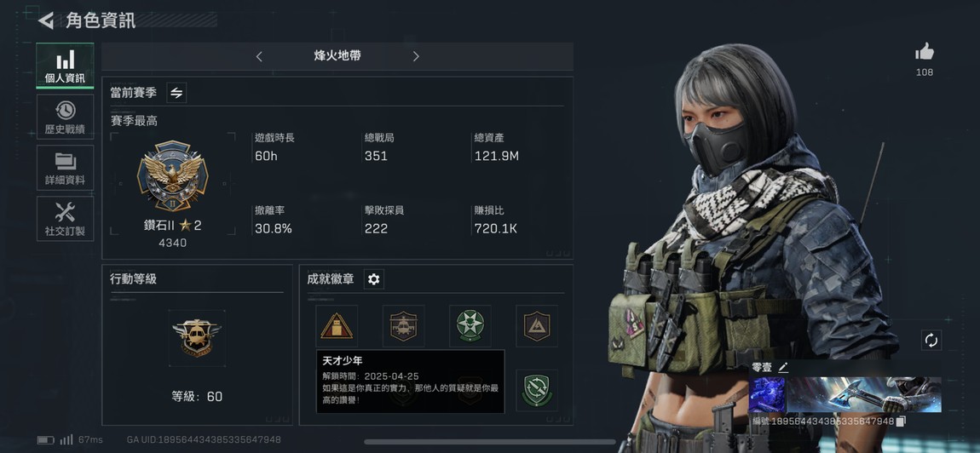Give a like with the thumbs-up icon
This screenshot has height=453, width=980.
coord(925,52)
